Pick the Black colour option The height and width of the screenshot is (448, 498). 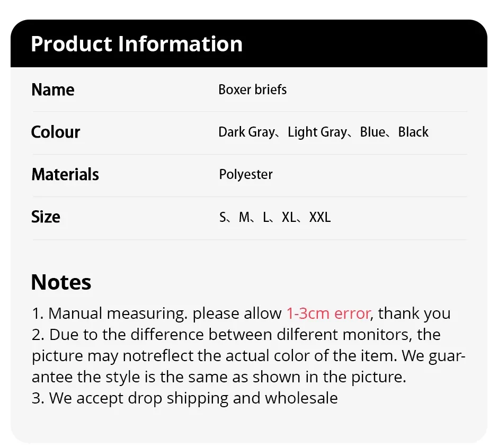point(413,132)
